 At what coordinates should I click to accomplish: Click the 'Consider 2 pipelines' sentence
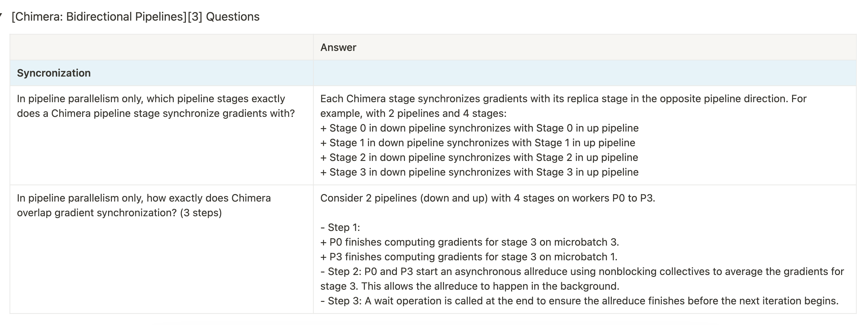click(487, 198)
